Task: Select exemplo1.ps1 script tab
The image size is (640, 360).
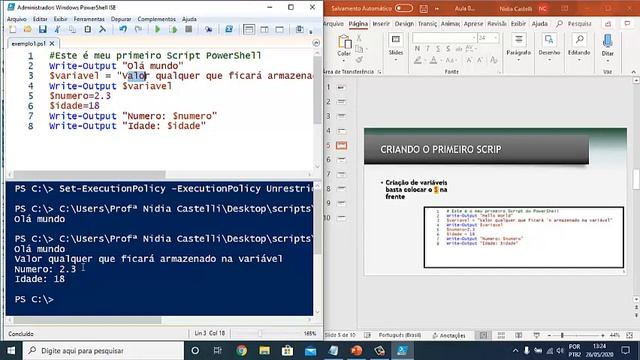Action: pos(29,43)
